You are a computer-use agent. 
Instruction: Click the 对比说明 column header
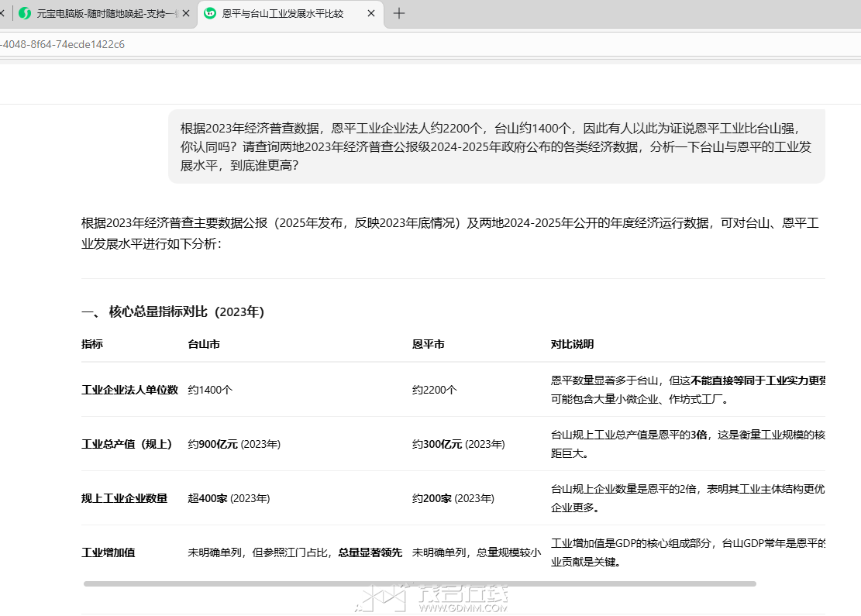coord(573,344)
